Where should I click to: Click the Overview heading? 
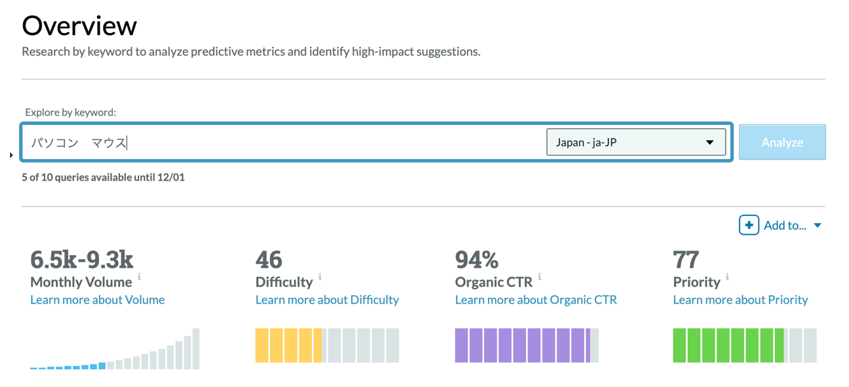coord(80,25)
